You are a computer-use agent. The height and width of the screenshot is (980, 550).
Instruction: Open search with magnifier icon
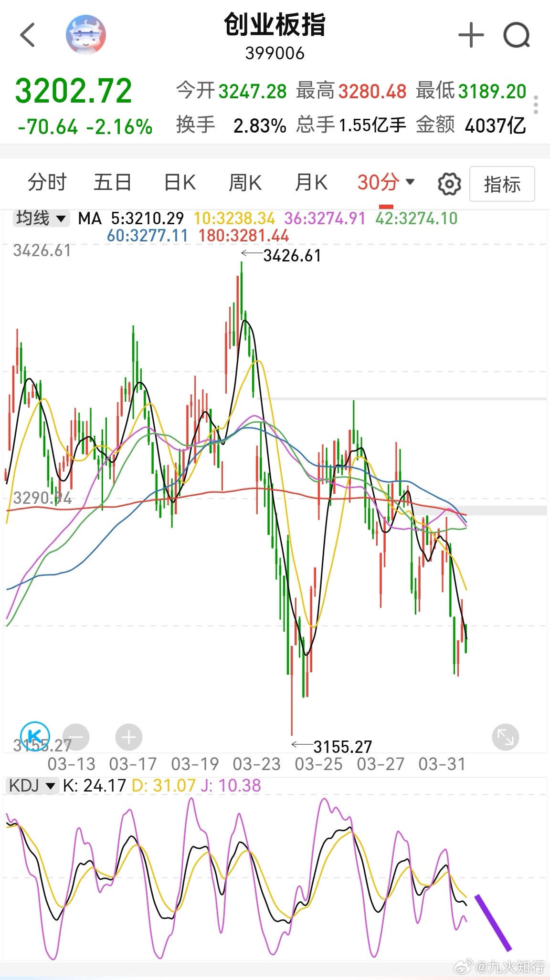click(x=517, y=35)
